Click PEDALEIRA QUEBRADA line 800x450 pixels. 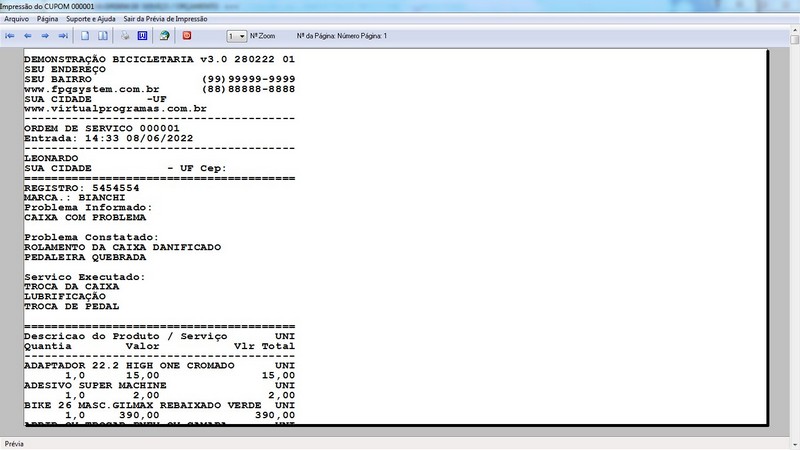pos(85,258)
